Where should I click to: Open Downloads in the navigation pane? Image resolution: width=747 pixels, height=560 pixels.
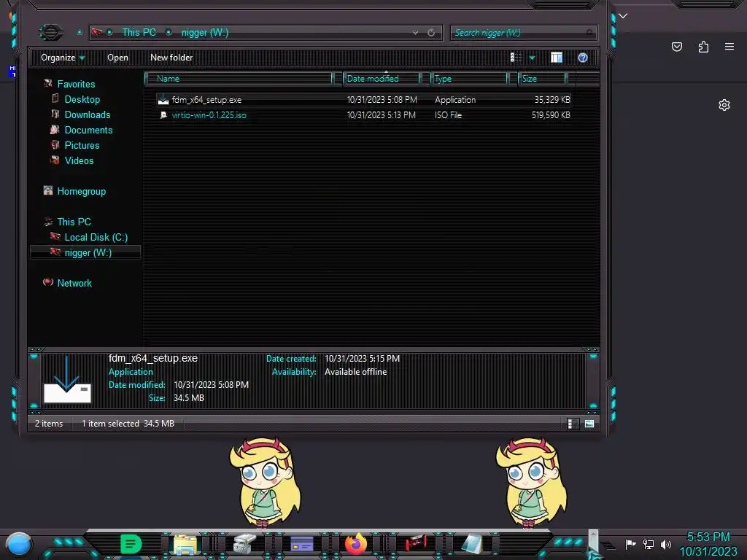[88, 114]
